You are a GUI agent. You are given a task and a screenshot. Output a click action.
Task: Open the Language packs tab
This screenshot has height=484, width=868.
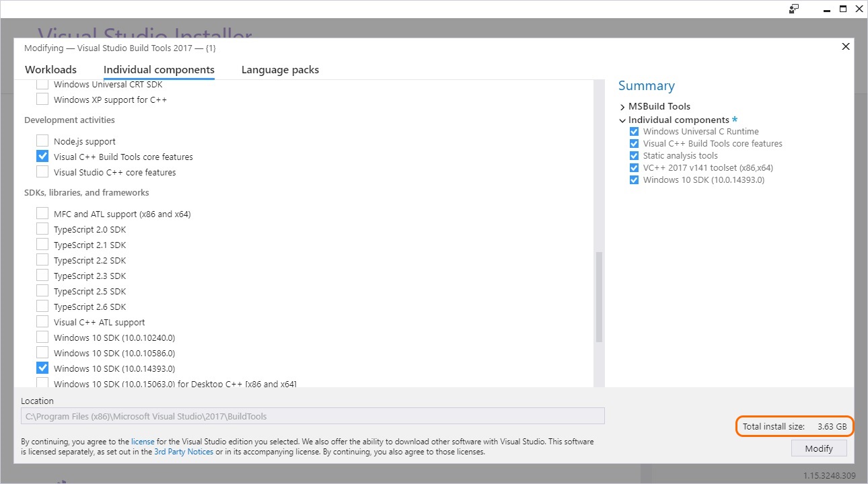pos(280,69)
